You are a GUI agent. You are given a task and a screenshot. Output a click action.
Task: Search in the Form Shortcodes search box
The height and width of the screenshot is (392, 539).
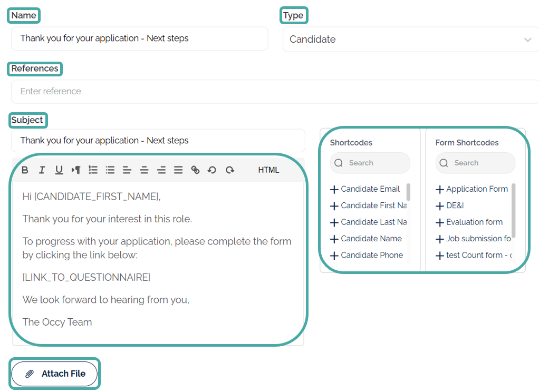pyautogui.click(x=475, y=163)
